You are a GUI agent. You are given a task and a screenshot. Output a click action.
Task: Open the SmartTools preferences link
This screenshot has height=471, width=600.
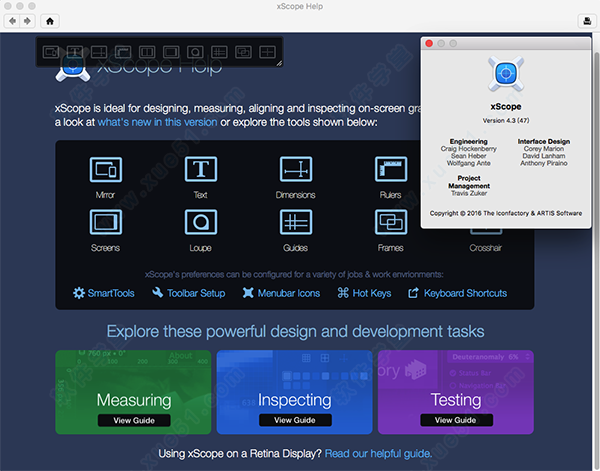pos(104,293)
